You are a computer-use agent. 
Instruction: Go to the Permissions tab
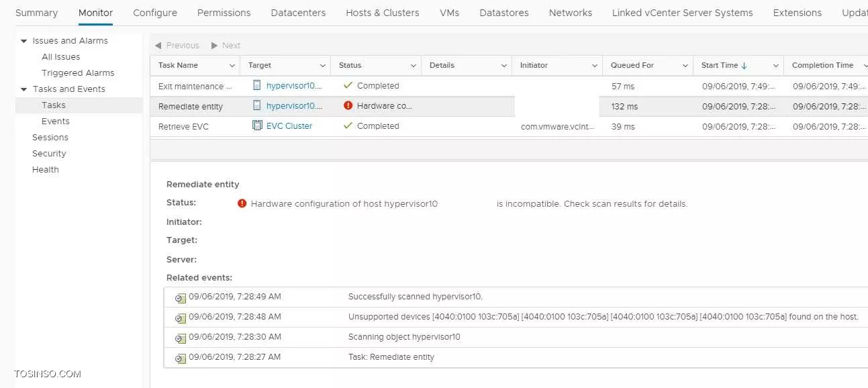(224, 13)
